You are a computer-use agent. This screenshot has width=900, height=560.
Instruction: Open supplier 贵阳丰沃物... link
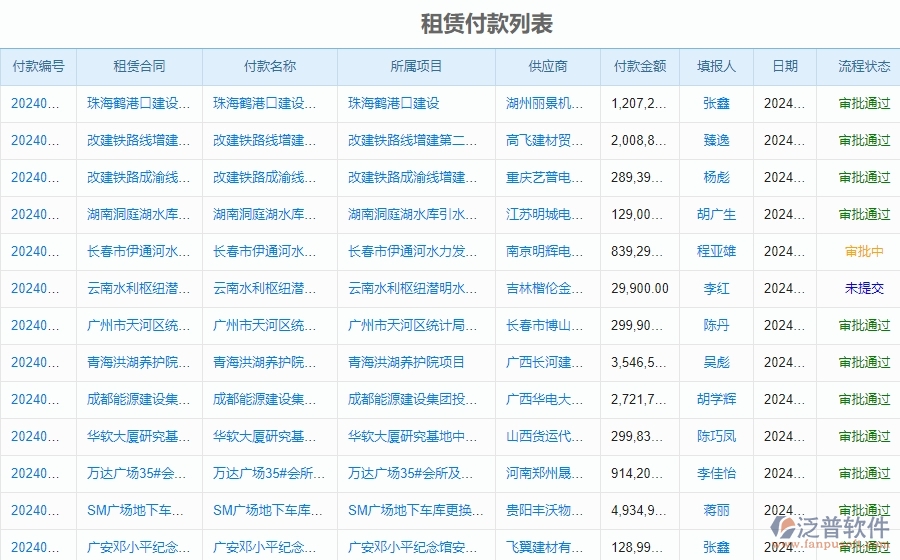click(544, 511)
